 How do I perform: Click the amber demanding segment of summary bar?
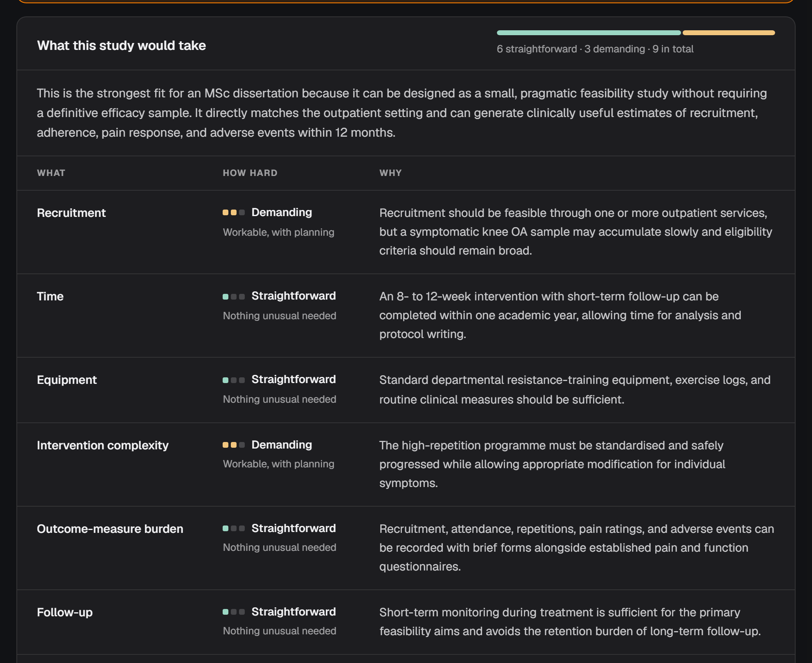point(729,33)
